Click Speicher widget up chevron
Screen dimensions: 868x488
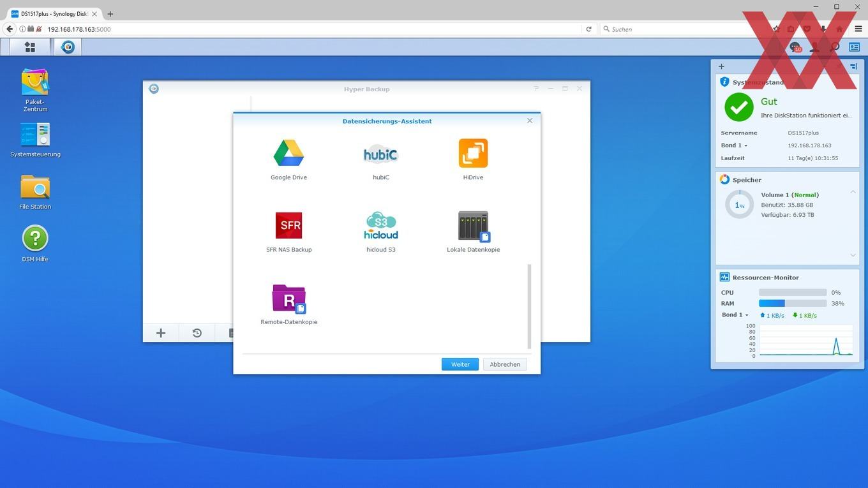tap(853, 192)
